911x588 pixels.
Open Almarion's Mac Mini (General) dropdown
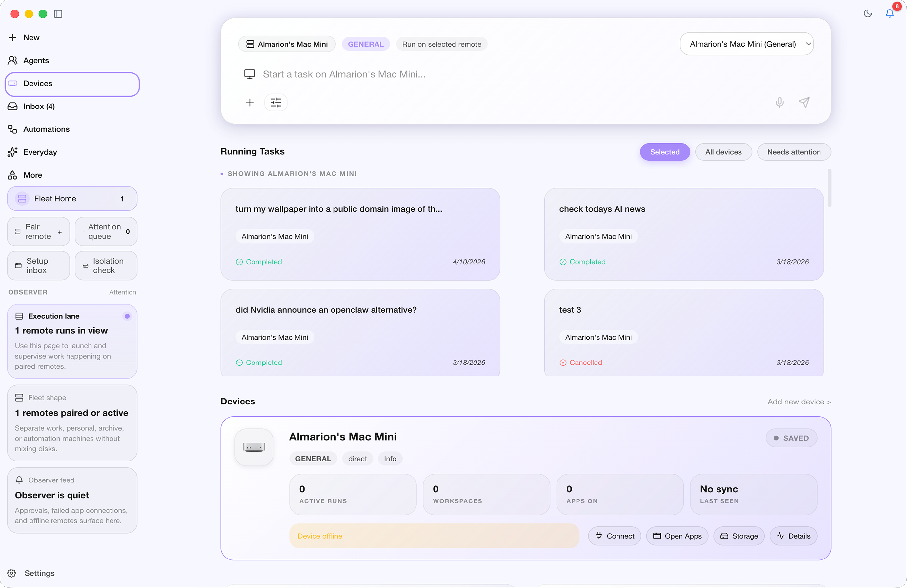click(746, 44)
